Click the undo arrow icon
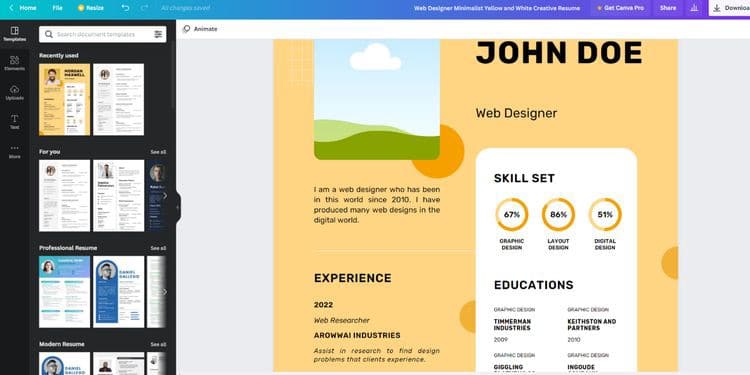 coord(125,8)
